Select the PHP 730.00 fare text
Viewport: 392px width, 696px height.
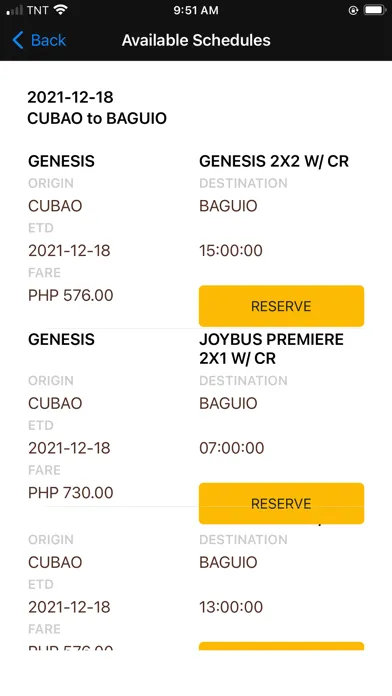[71, 493]
